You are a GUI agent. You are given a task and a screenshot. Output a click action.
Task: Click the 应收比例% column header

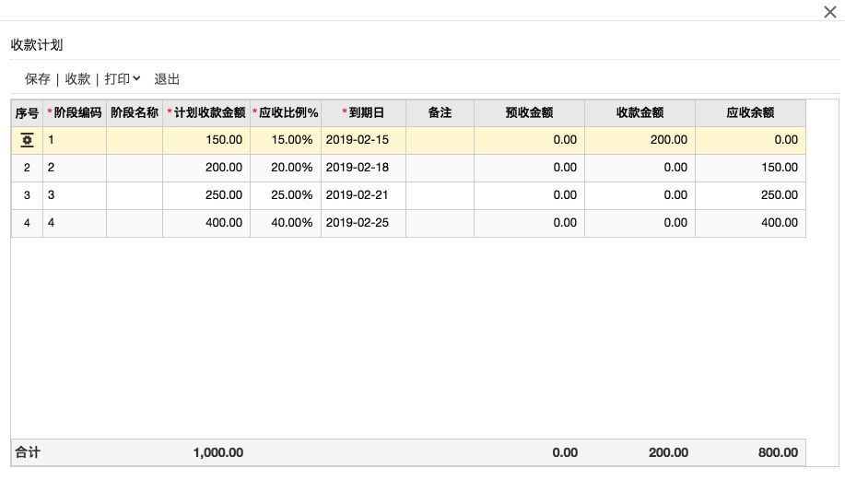286,113
